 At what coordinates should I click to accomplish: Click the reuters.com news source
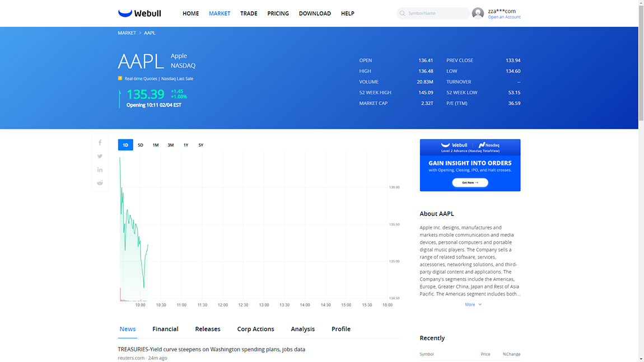[x=131, y=358]
